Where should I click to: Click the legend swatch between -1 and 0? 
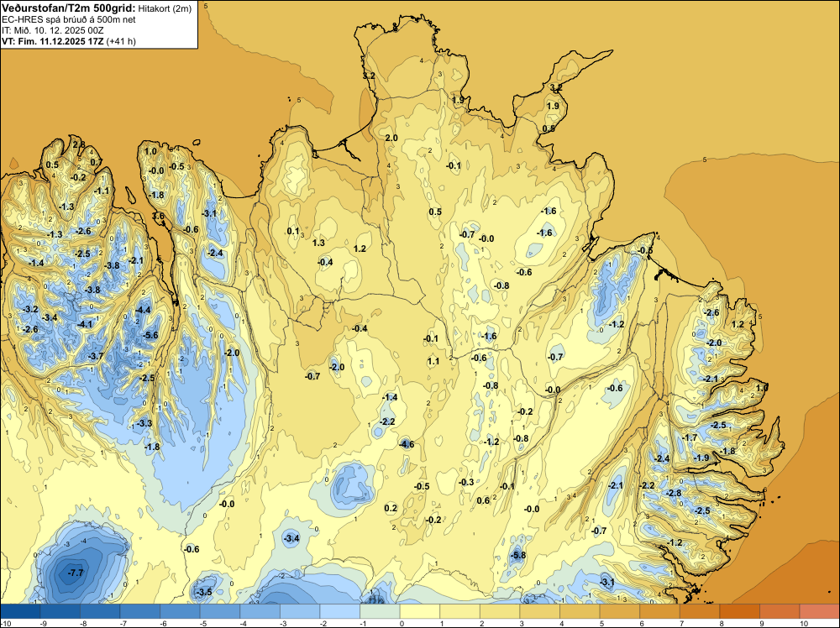[380, 611]
